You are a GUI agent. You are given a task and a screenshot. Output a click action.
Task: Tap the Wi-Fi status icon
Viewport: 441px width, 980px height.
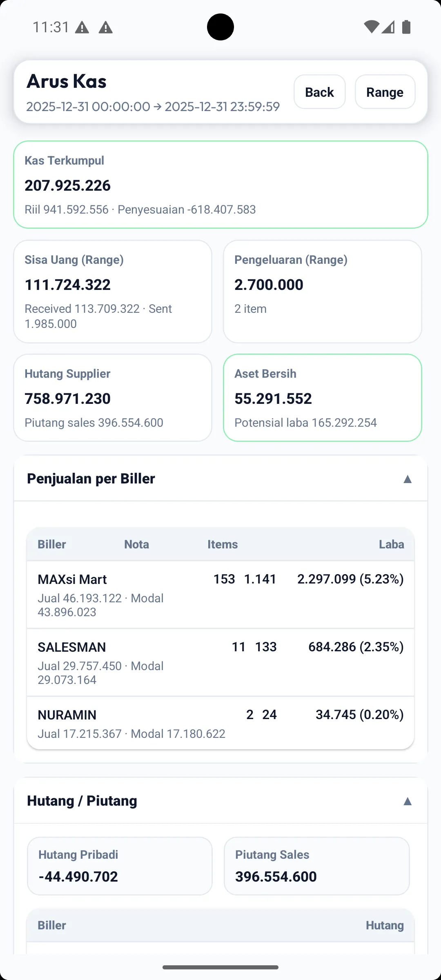[371, 27]
